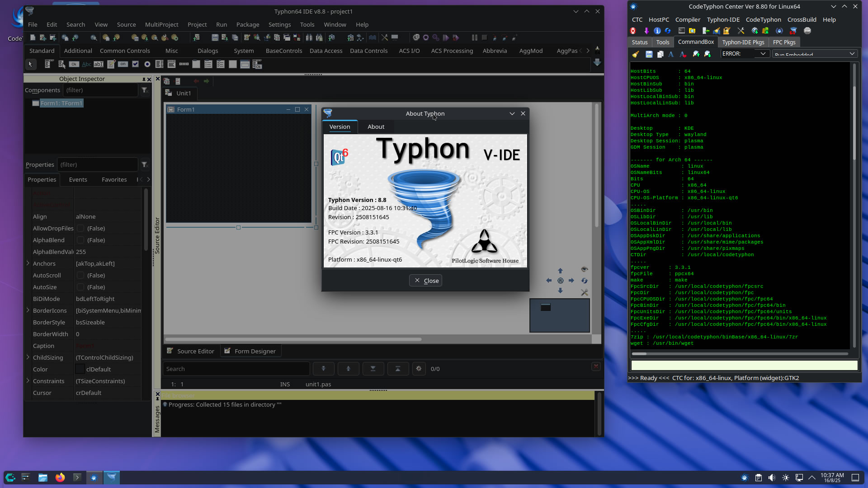The image size is (868, 488).
Task: Click the eye visibility icon in designer
Action: click(584, 269)
